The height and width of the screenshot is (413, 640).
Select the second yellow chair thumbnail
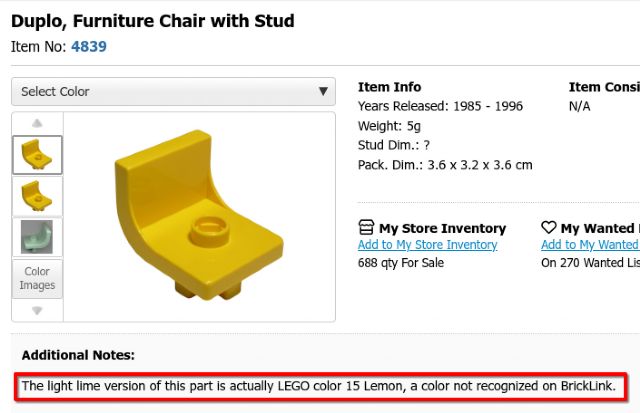[x=37, y=196]
